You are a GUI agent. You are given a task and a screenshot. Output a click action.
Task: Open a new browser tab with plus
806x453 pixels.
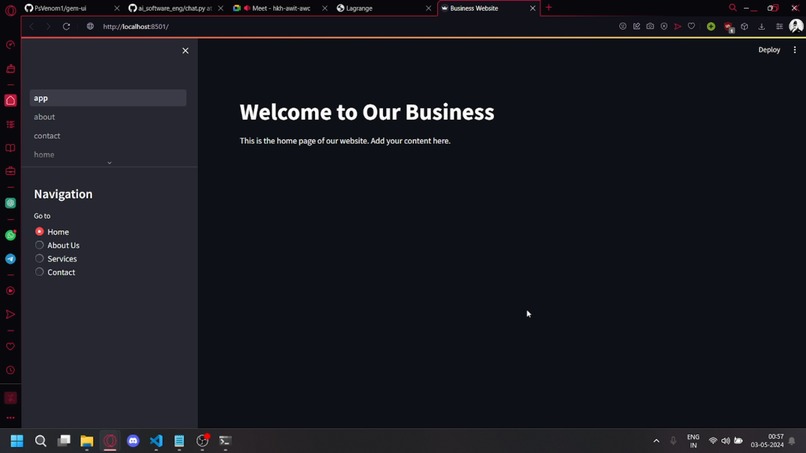(548, 8)
